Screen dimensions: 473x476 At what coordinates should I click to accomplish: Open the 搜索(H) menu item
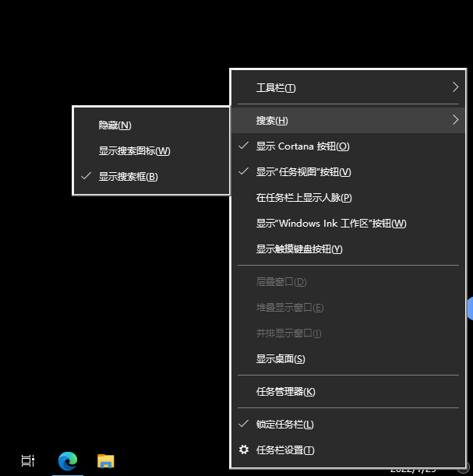[348, 120]
